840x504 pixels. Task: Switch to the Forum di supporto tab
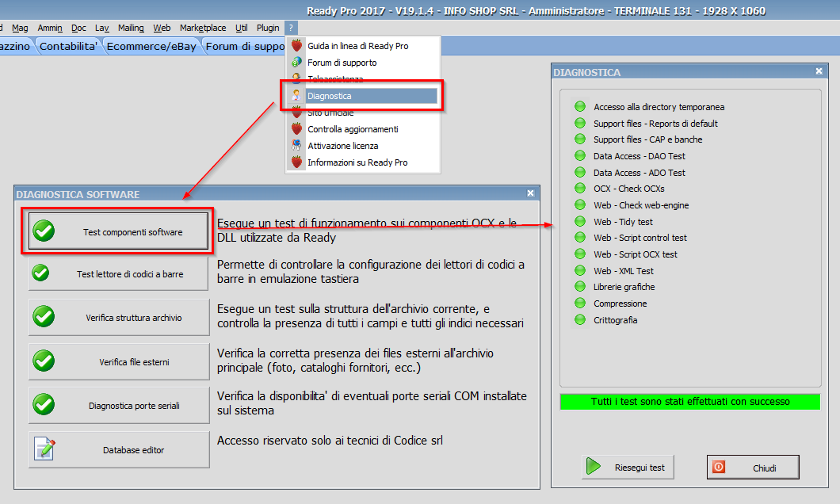[x=246, y=47]
